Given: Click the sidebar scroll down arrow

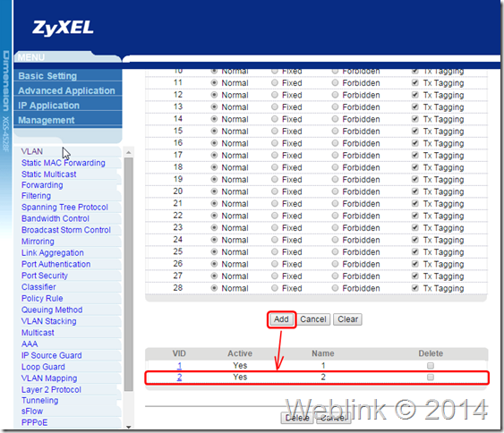Looking at the screenshot, I should pyautogui.click(x=129, y=427).
